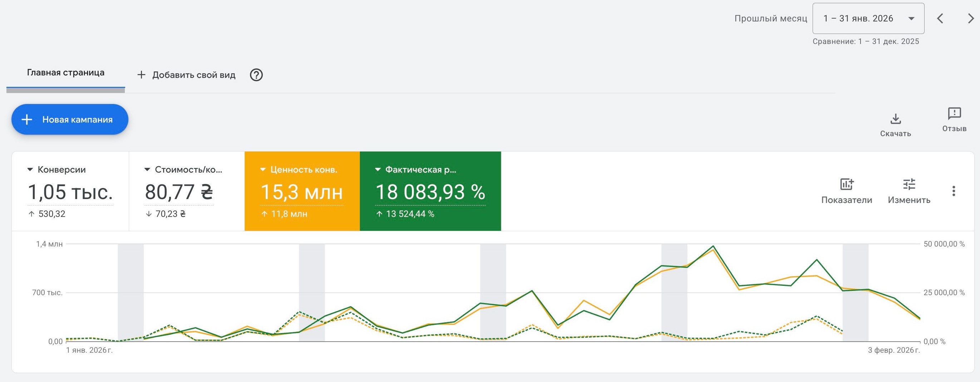Switch to the Главная страница tab

[65, 73]
